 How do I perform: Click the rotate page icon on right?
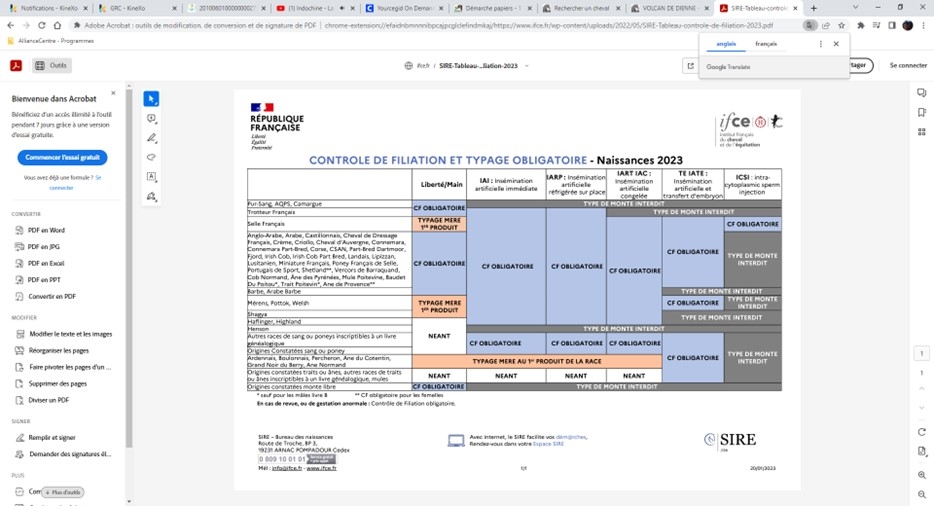click(x=921, y=431)
